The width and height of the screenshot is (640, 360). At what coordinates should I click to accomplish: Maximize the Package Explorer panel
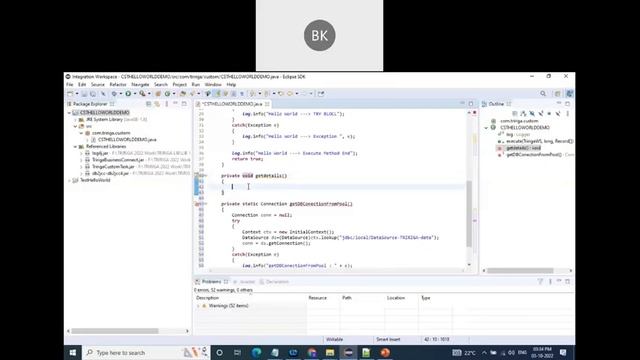coord(184,104)
